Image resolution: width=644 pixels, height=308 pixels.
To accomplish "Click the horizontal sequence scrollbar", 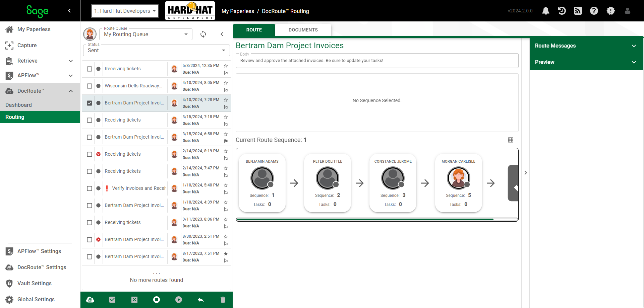I will (x=365, y=219).
